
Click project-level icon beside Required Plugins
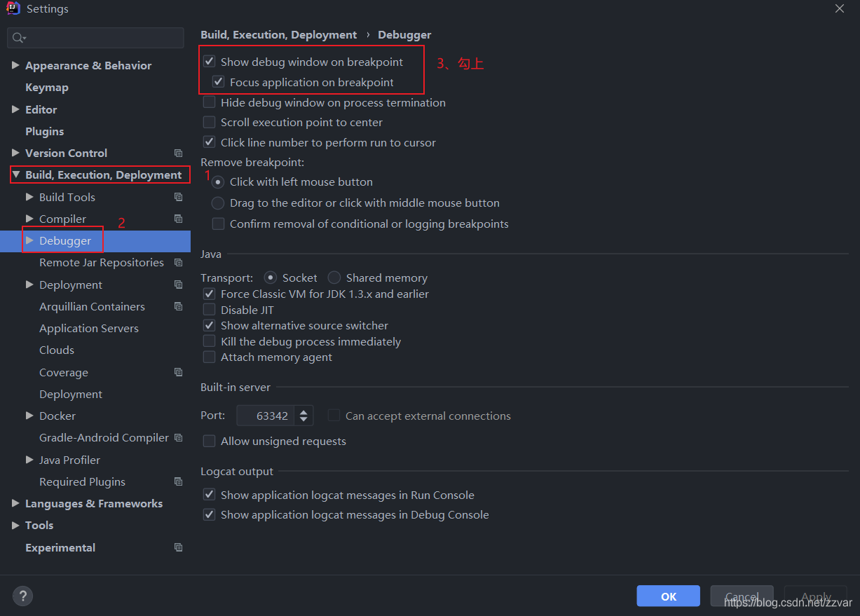(178, 482)
